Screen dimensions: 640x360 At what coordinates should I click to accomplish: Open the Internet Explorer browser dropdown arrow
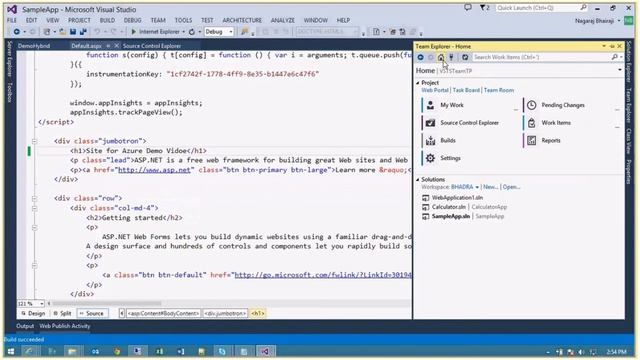tap(183, 32)
